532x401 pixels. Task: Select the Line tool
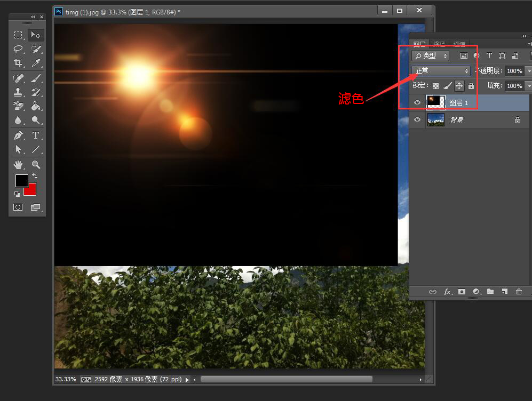[x=36, y=149]
